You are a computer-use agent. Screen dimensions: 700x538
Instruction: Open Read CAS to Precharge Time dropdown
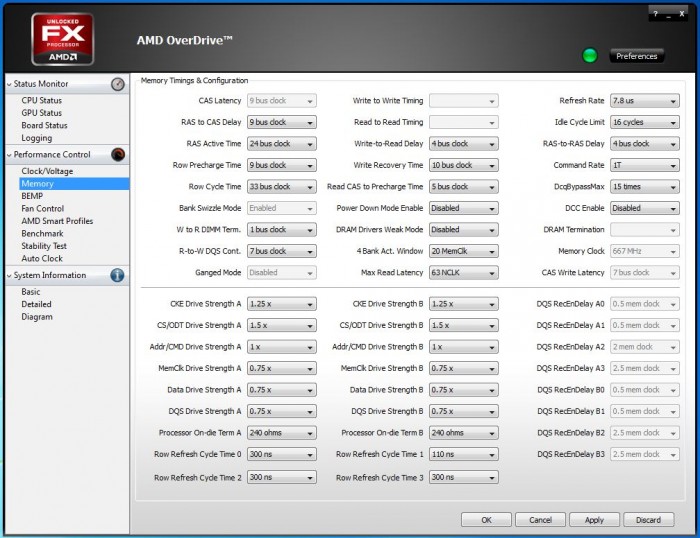coord(463,187)
